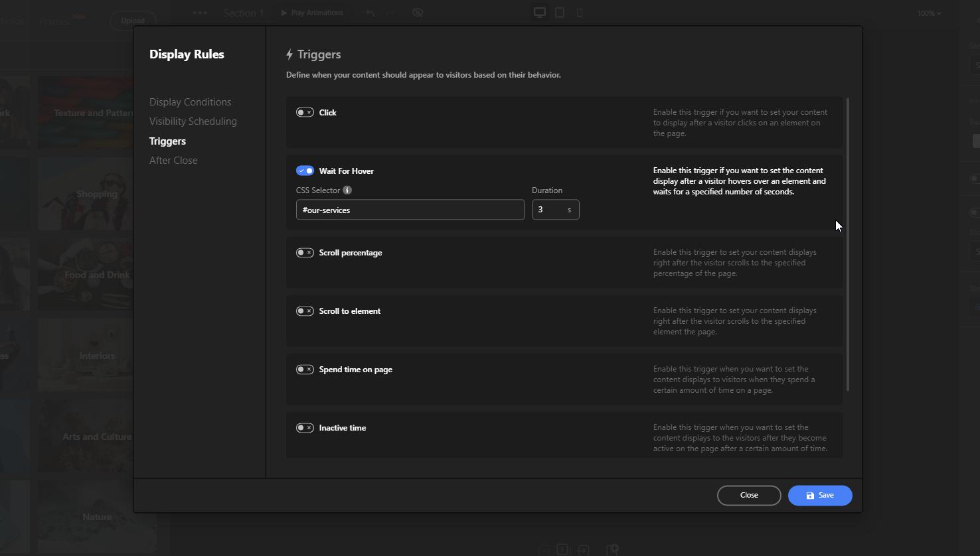Click the Triggers lightning bolt icon
This screenshot has height=556, width=980.
[289, 54]
